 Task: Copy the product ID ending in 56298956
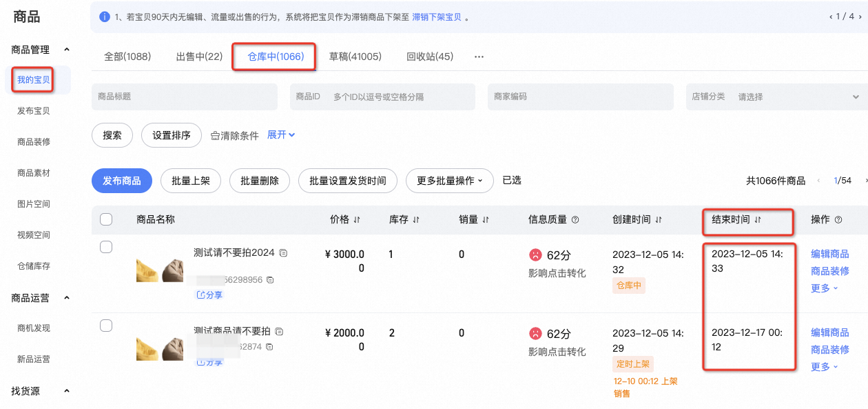pyautogui.click(x=270, y=280)
